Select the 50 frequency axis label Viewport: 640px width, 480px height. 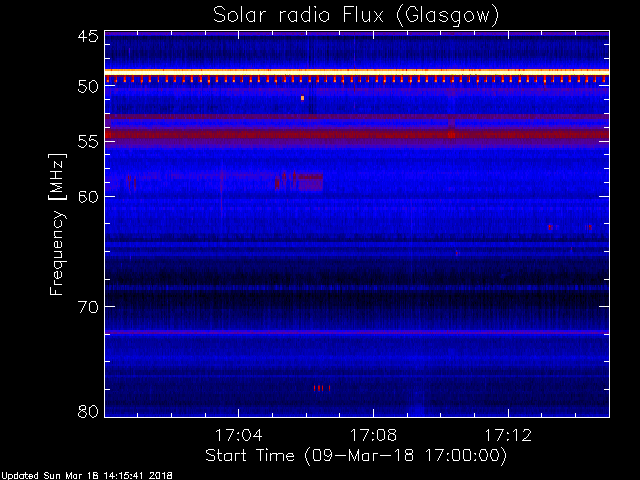[x=88, y=87]
